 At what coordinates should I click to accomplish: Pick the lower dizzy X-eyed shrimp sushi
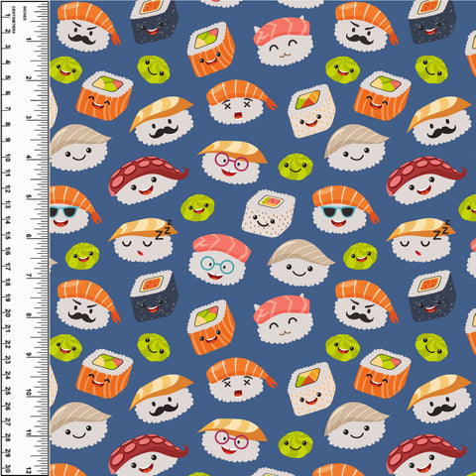pos(241,380)
